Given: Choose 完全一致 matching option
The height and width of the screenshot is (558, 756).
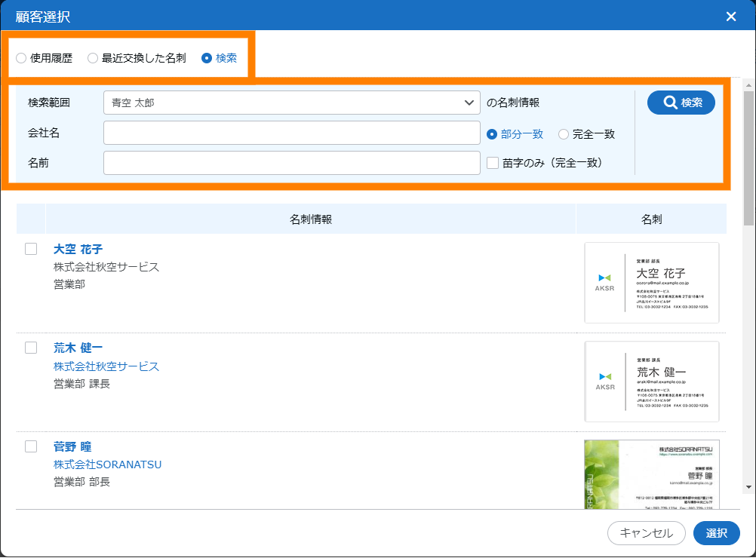Looking at the screenshot, I should tap(564, 134).
